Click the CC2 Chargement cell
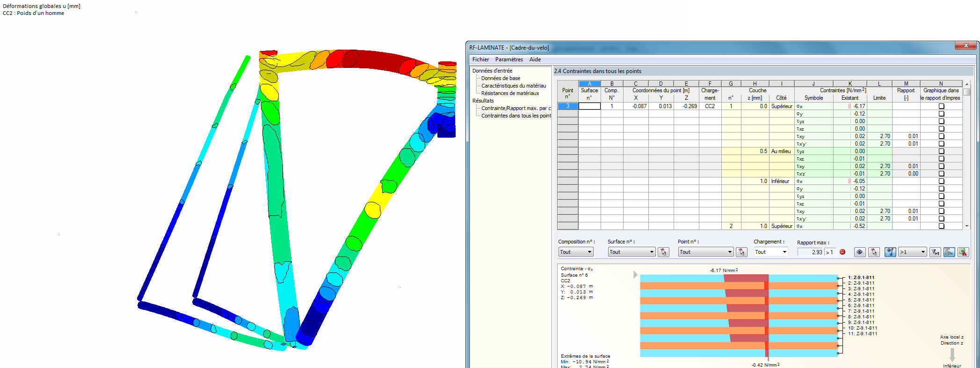Viewport: 980px width, 368px height. 710,106
